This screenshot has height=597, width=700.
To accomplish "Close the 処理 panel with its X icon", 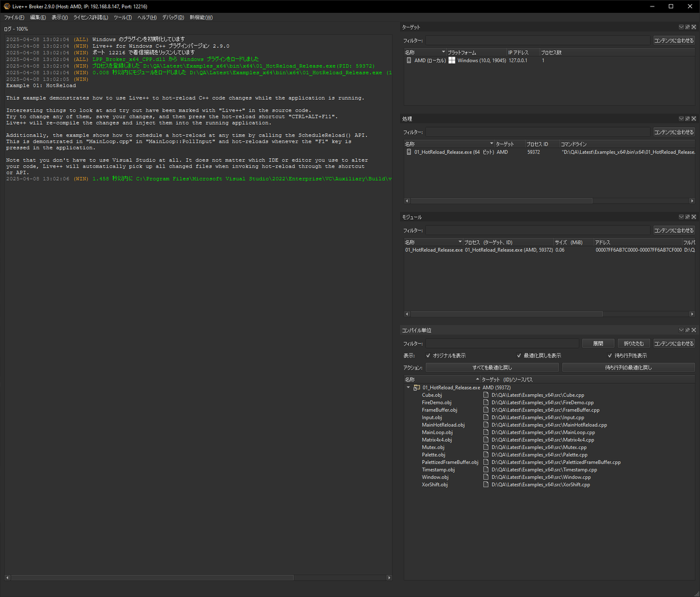I will coord(694,118).
